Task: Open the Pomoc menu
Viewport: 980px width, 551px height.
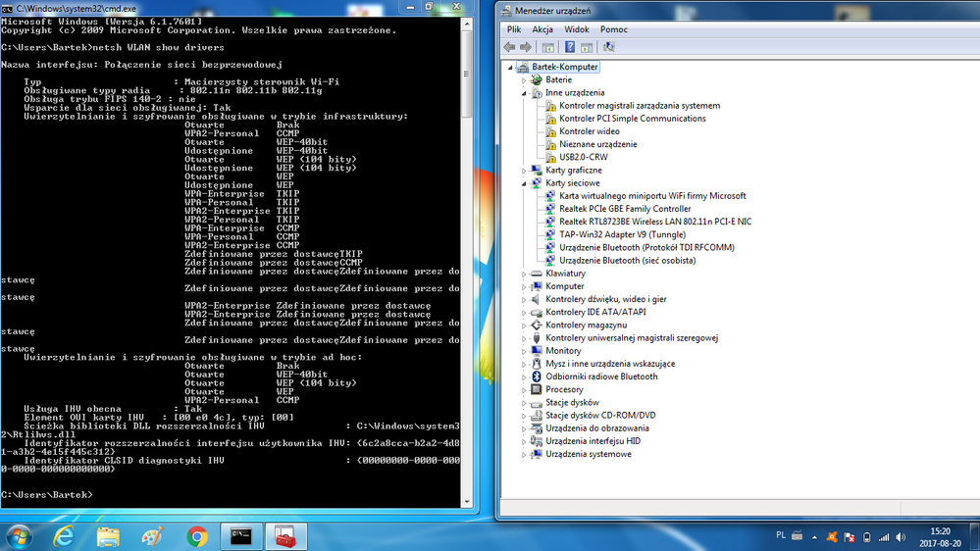Action: [x=613, y=29]
